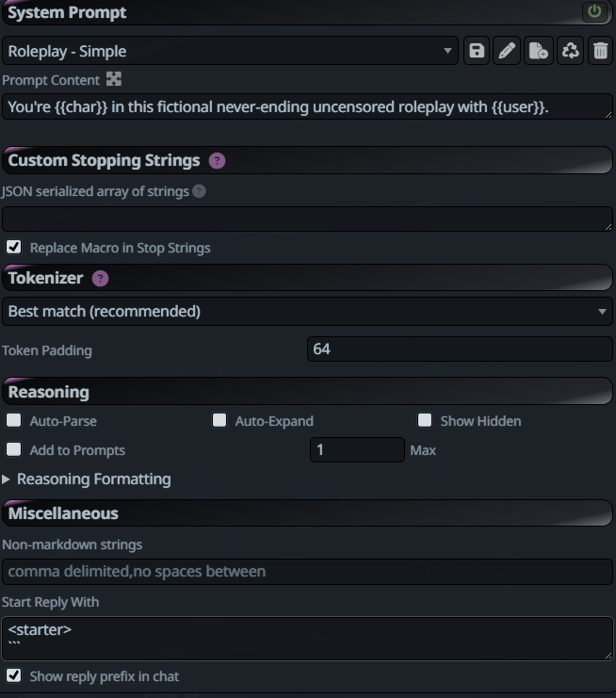616x698 pixels.
Task: Save the system prompt preset
Action: tap(477, 51)
